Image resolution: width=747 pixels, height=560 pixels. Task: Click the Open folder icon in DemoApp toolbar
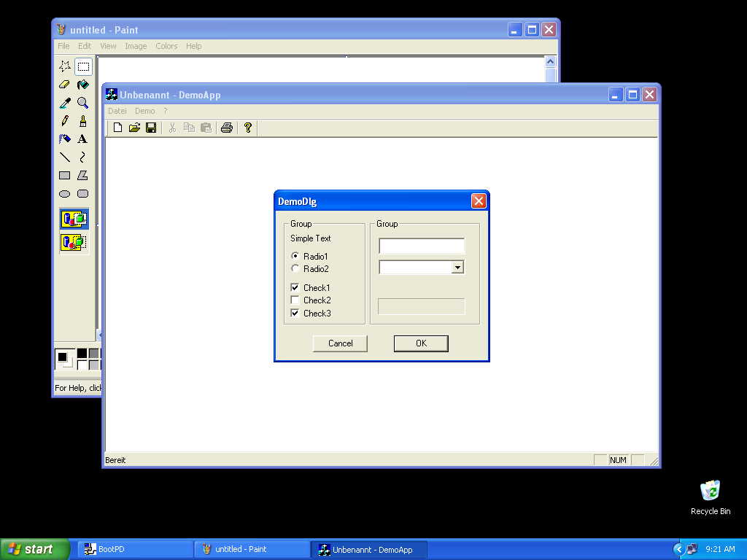tap(134, 128)
